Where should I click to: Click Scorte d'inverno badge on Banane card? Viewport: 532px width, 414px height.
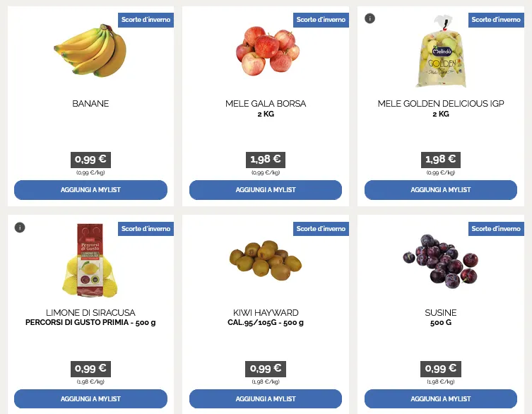click(x=146, y=20)
